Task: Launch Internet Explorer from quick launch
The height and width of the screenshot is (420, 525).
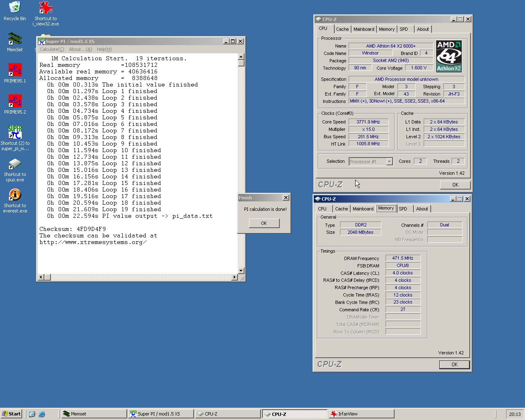Action: pyautogui.click(x=42, y=414)
